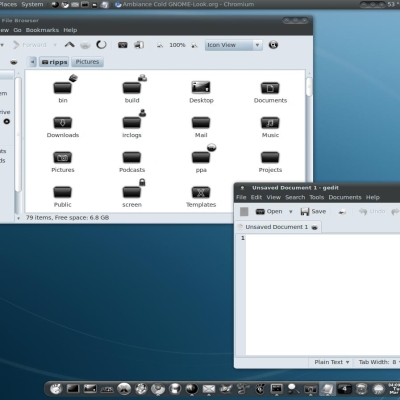Screen dimensions: 400x400
Task: Open File Browser's Help menu
Action: (x=70, y=30)
